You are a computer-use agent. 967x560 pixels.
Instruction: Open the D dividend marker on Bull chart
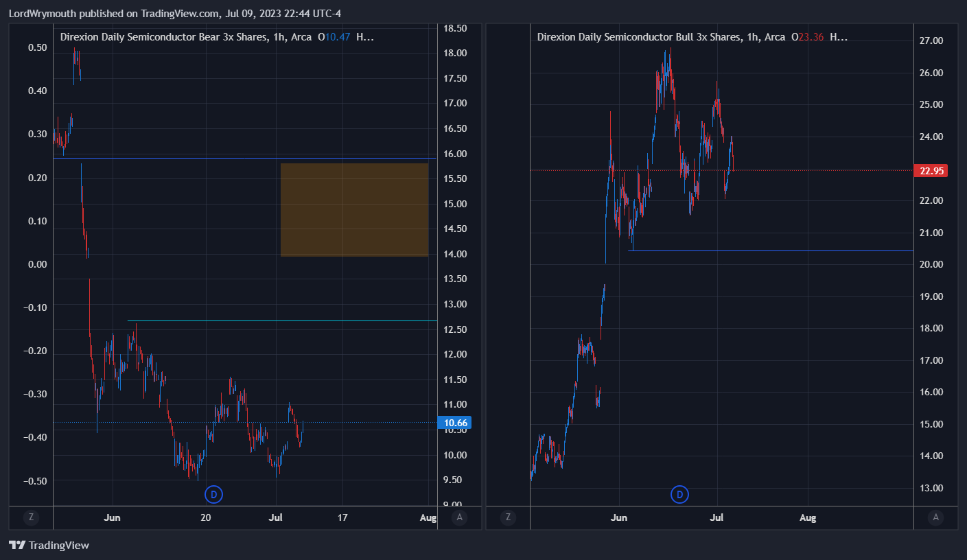tap(679, 494)
